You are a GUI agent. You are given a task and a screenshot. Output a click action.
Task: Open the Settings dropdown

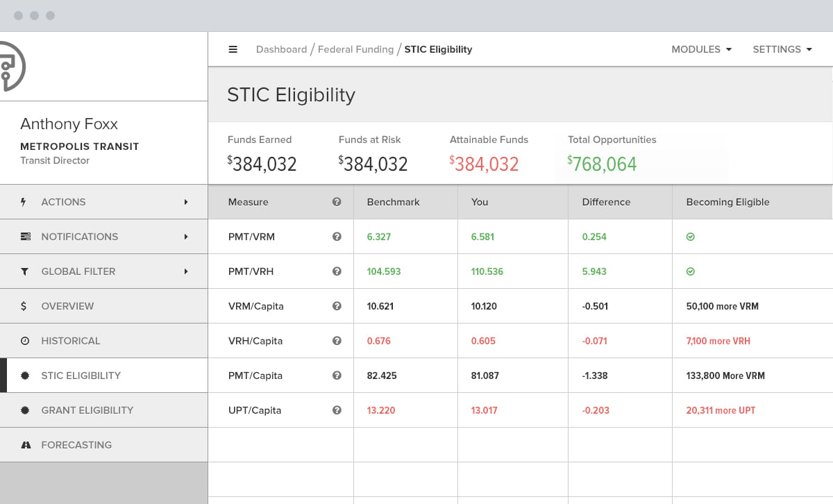coord(782,49)
